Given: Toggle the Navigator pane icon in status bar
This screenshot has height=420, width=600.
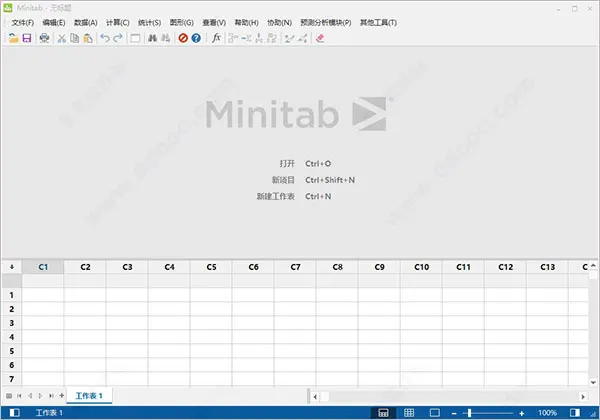Looking at the screenshot, I should 15,413.
